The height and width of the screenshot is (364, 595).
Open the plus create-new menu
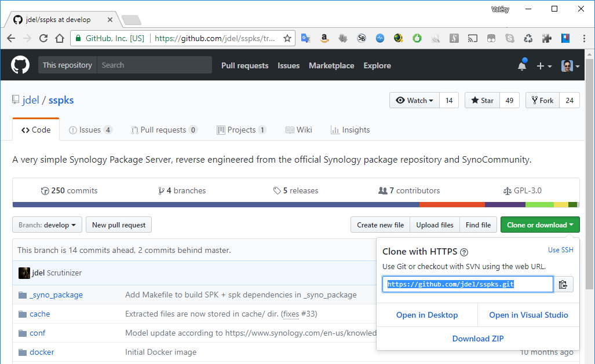[544, 66]
